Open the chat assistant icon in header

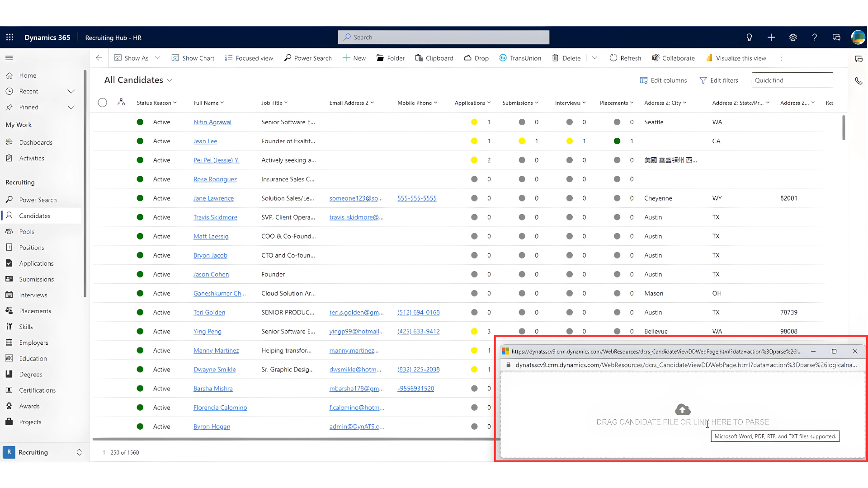click(x=836, y=38)
